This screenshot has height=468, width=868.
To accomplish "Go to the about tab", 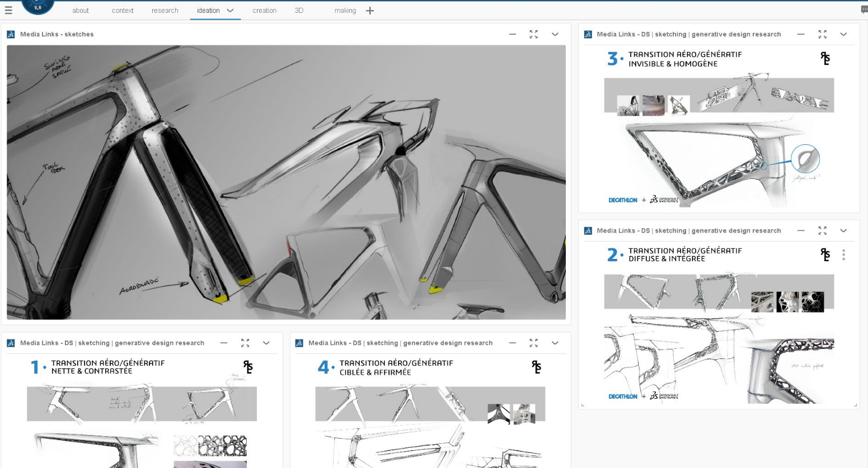I will [81, 11].
